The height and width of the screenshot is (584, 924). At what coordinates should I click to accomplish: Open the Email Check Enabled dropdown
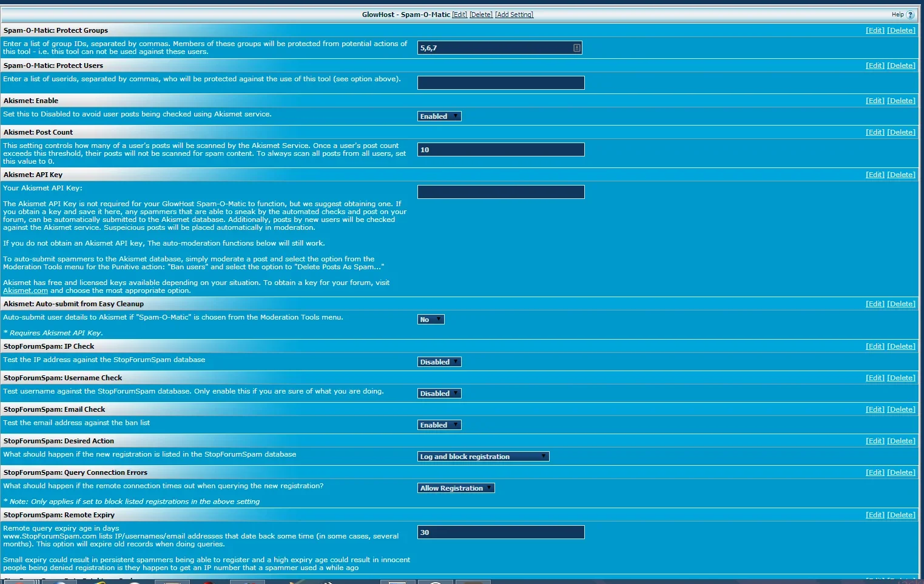pyautogui.click(x=439, y=425)
